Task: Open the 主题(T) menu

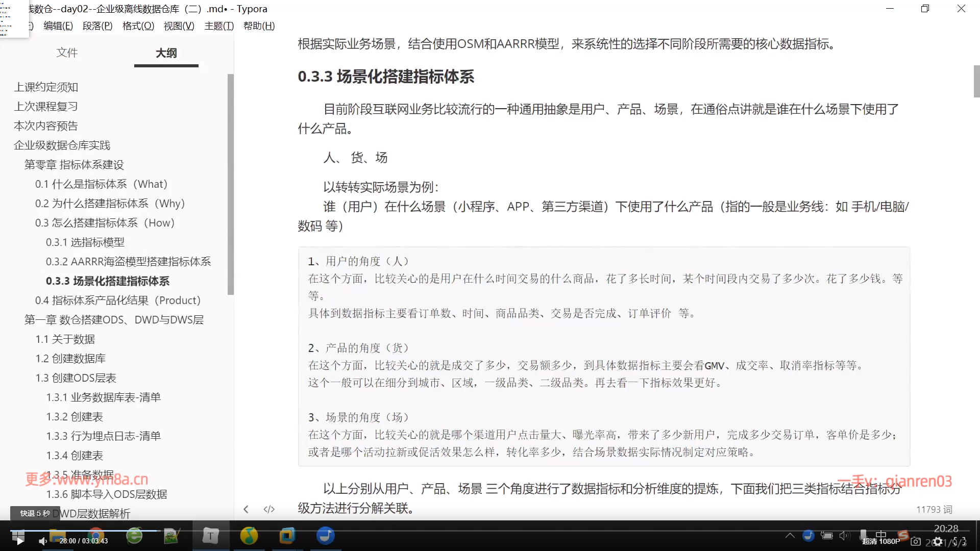Action: (218, 26)
